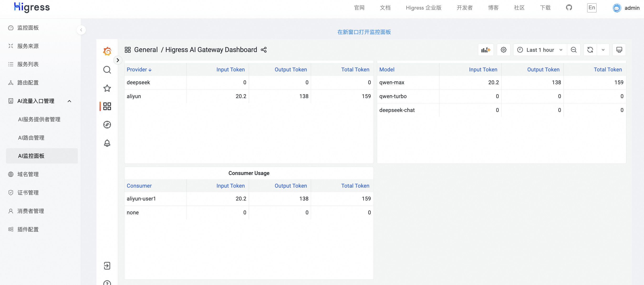The height and width of the screenshot is (285, 644).
Task: Open dashboard settings gear icon
Action: (x=503, y=50)
